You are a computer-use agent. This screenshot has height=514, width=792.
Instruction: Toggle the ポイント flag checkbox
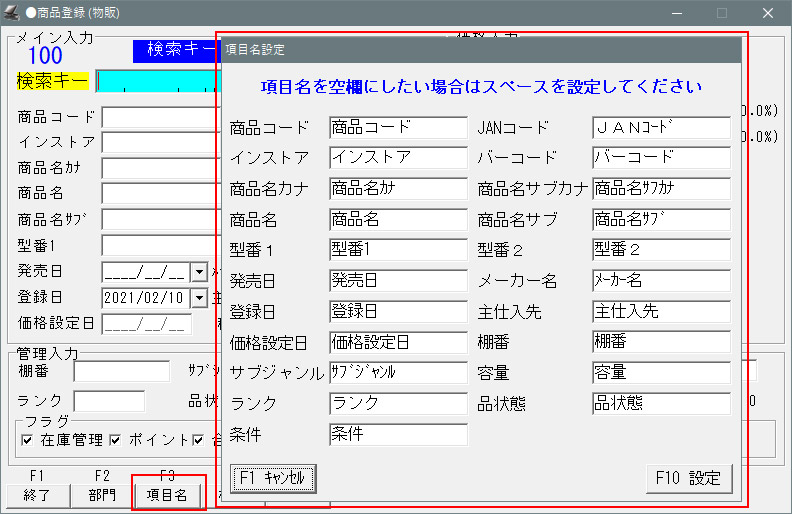pyautogui.click(x=115, y=440)
